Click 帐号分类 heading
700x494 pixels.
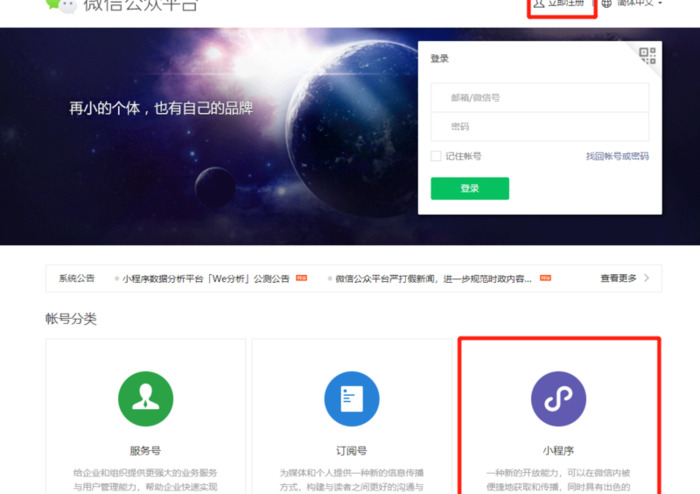[x=71, y=319]
